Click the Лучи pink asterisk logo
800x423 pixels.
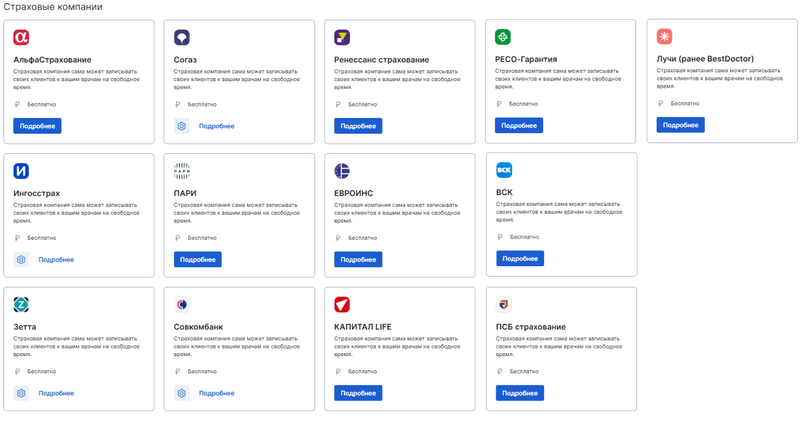(664, 36)
